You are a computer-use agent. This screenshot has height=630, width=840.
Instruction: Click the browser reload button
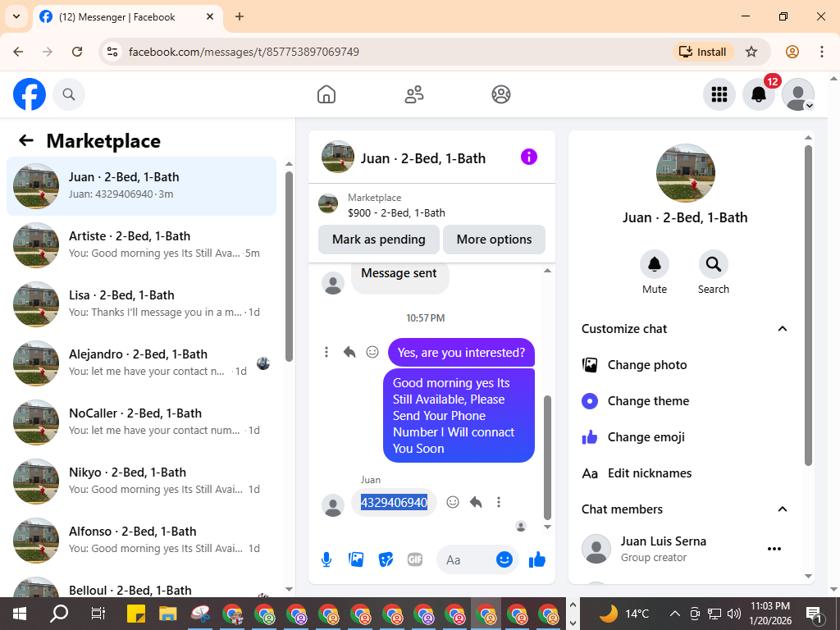click(x=77, y=52)
